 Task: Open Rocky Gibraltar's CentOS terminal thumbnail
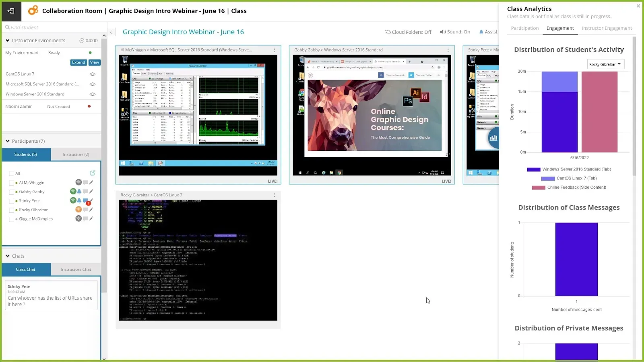pos(198,260)
